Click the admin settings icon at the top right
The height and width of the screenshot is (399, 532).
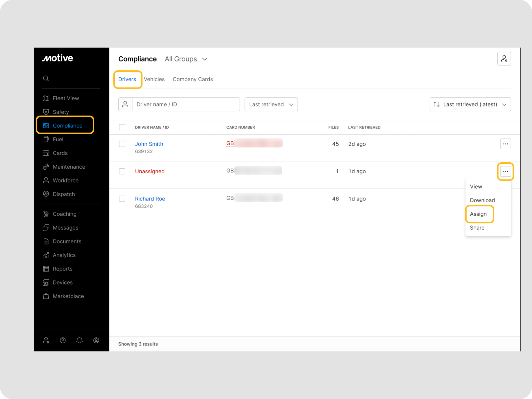504,59
